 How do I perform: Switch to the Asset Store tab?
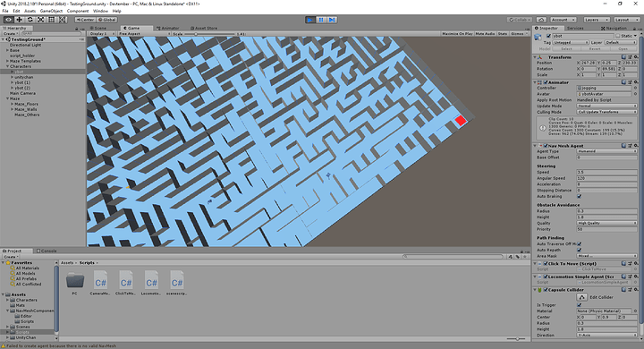[x=204, y=28]
